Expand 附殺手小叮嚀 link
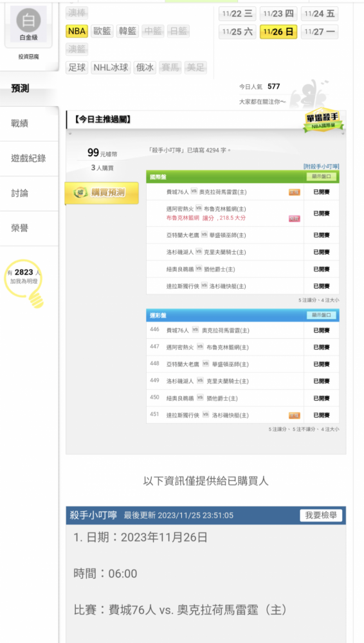 point(322,166)
